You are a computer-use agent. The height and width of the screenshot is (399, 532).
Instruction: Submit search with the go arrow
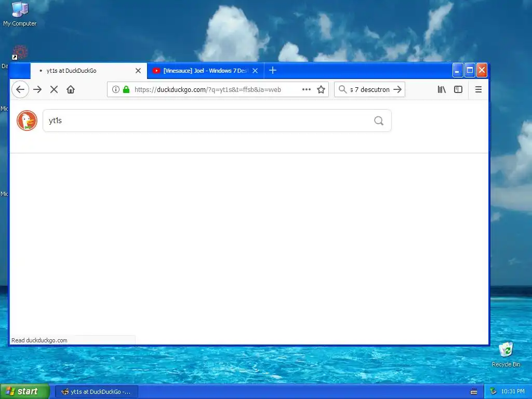pos(397,89)
